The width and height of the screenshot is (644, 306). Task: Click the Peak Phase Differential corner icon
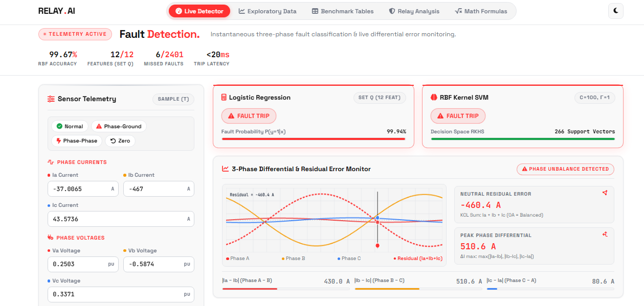[605, 234]
